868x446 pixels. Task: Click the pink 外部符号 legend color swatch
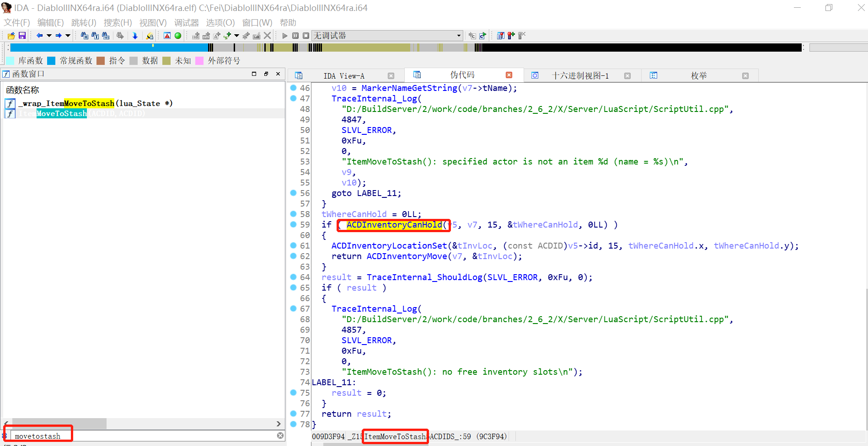coord(199,61)
